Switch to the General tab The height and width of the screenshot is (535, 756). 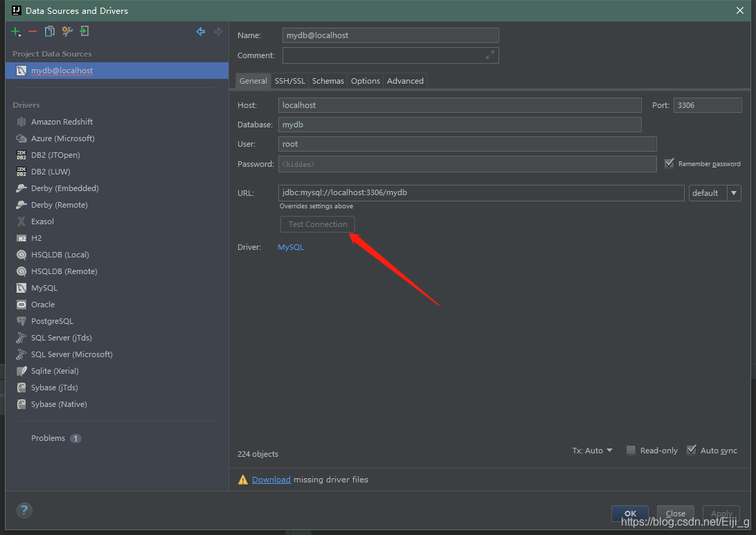coord(253,81)
